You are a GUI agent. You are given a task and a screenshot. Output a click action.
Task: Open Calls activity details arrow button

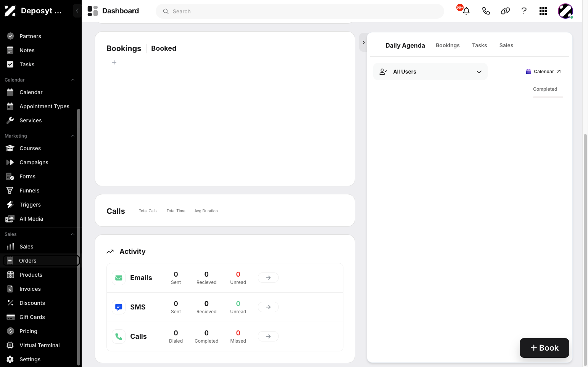tap(268, 337)
